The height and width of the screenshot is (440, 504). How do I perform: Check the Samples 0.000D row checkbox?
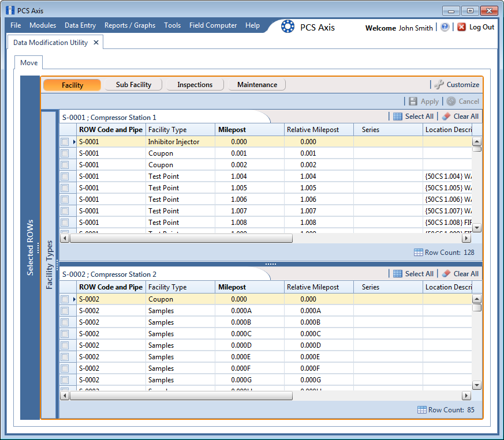tap(65, 345)
